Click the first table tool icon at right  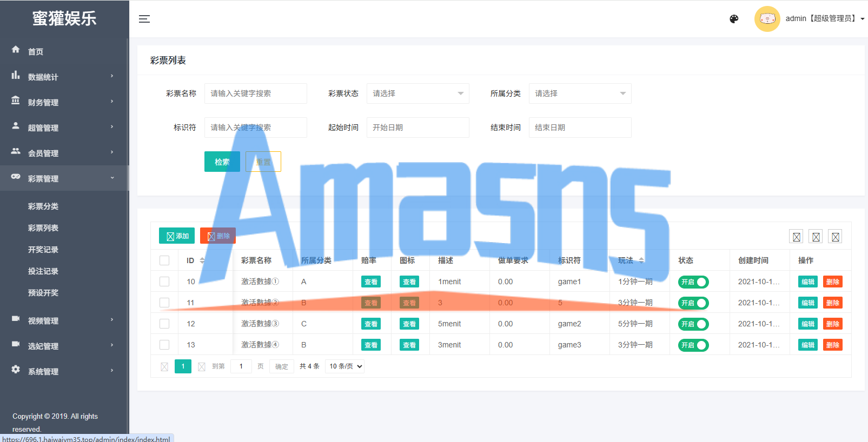point(797,237)
